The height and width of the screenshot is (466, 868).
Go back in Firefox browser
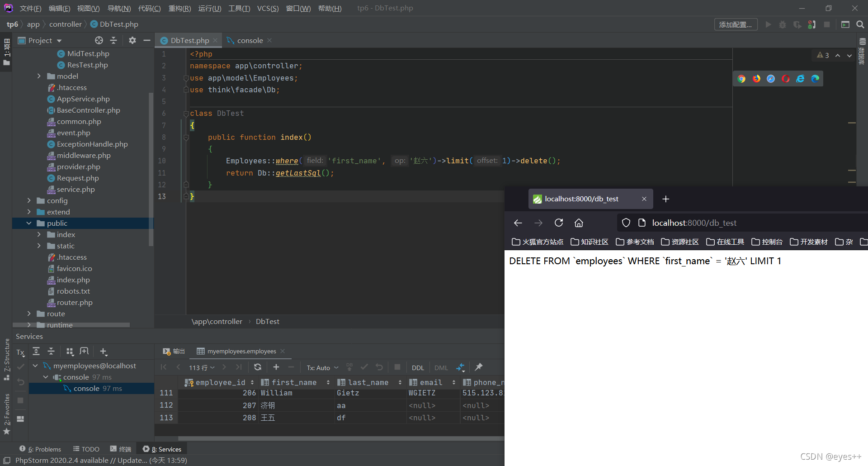coord(518,223)
